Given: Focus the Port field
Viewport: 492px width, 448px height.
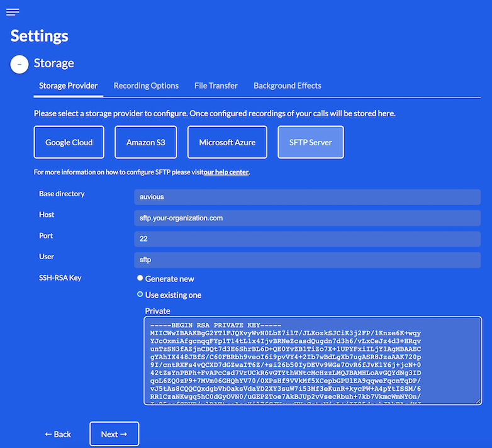Looking at the screenshot, I should [307, 239].
